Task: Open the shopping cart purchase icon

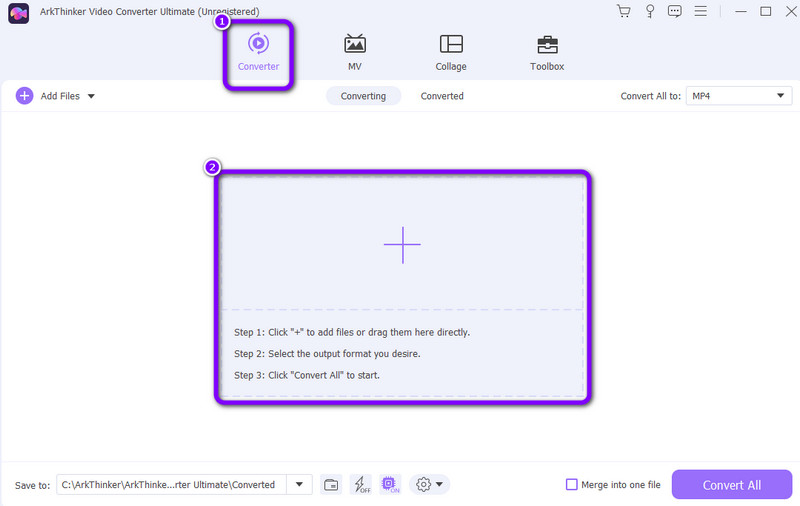Action: [623, 11]
